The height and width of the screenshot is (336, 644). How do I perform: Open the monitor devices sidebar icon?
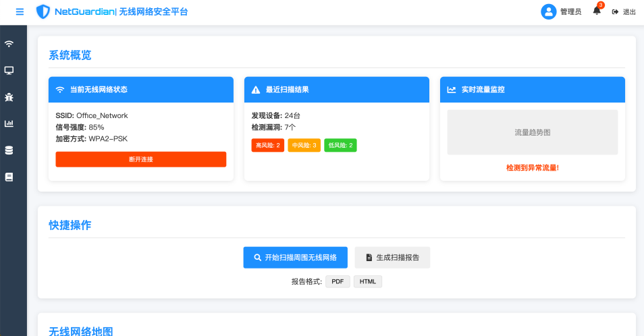(9, 71)
